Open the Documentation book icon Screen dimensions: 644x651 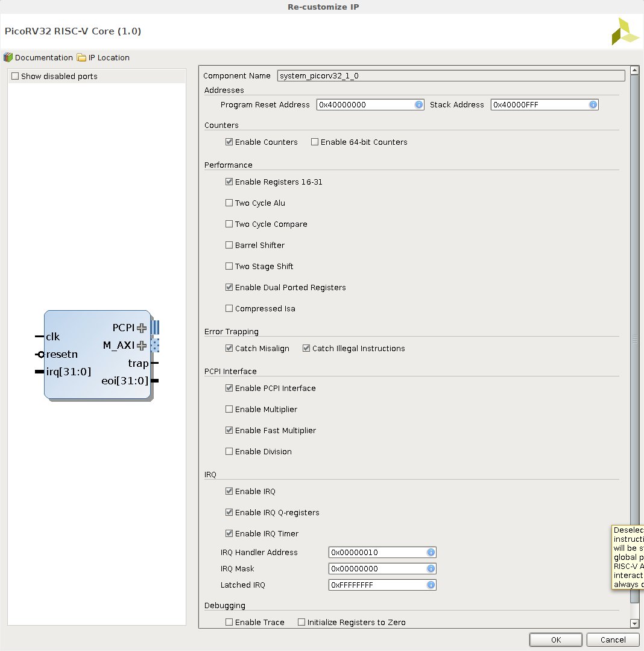tap(8, 57)
